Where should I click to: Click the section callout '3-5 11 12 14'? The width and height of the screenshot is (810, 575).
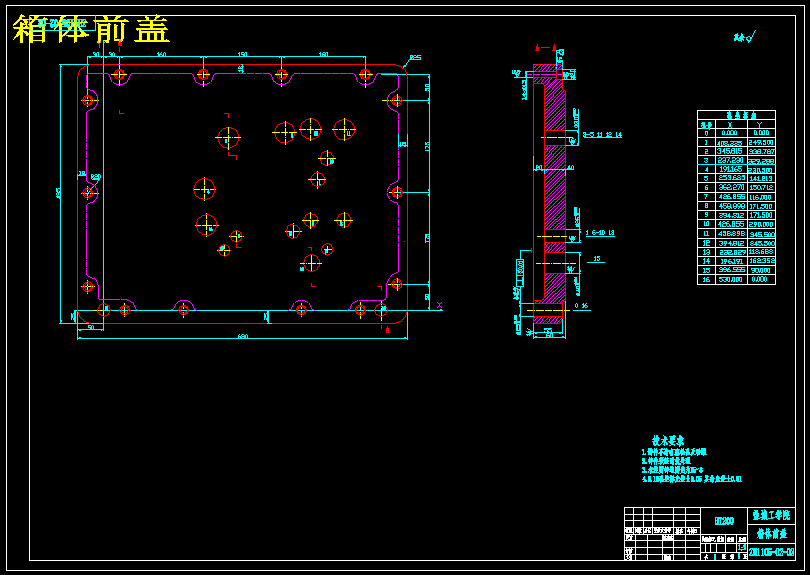coord(602,135)
